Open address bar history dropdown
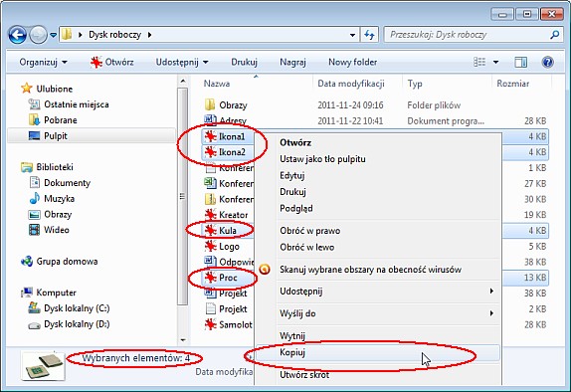The image size is (571, 392). pyautogui.click(x=352, y=35)
